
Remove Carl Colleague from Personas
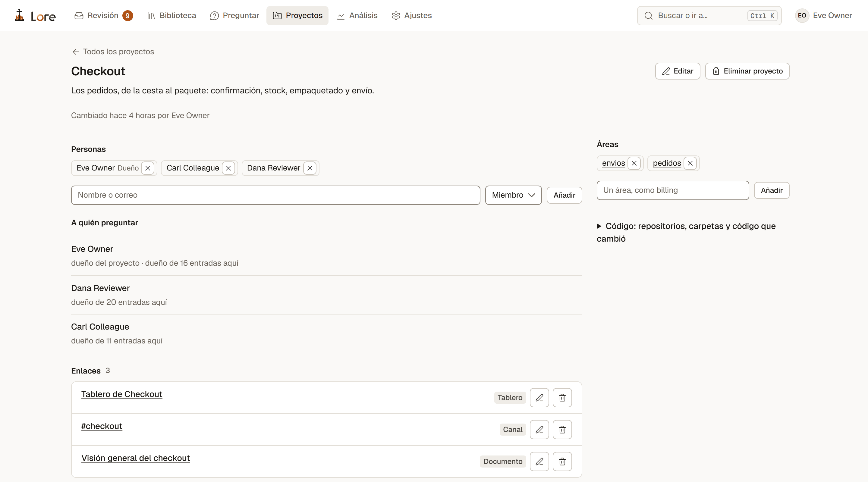click(228, 168)
